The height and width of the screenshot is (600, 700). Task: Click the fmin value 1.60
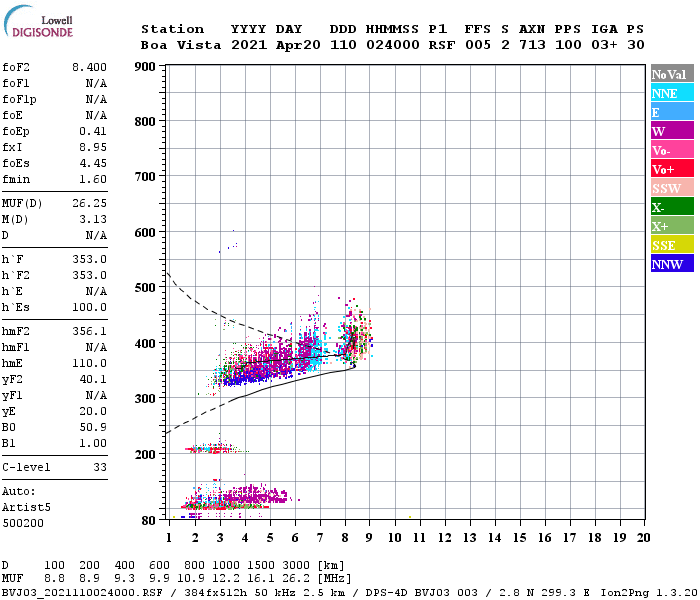point(93,179)
